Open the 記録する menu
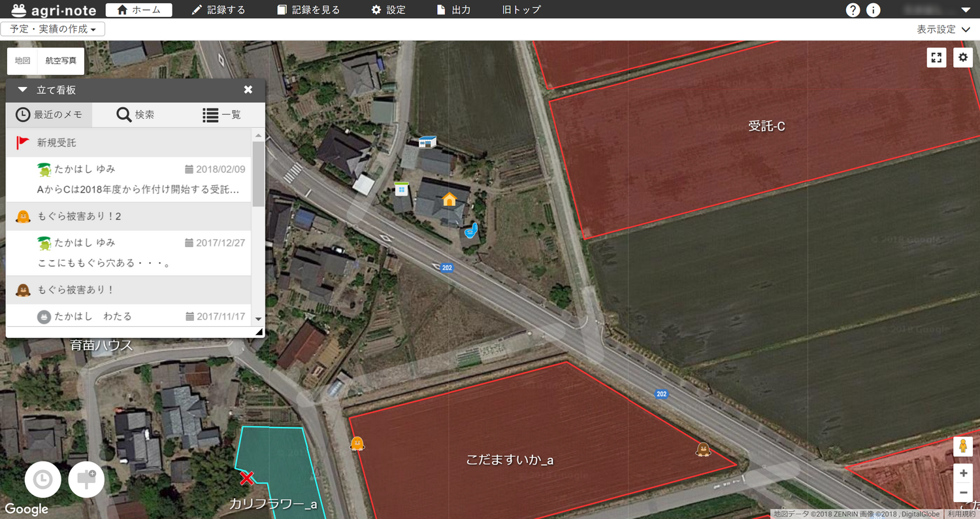980x519 pixels. click(218, 10)
